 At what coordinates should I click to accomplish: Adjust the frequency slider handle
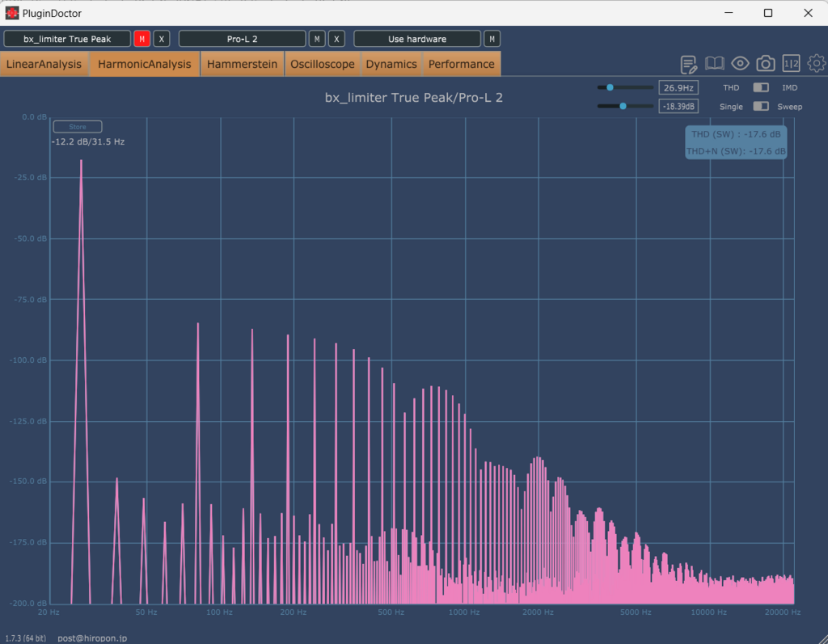click(x=610, y=87)
